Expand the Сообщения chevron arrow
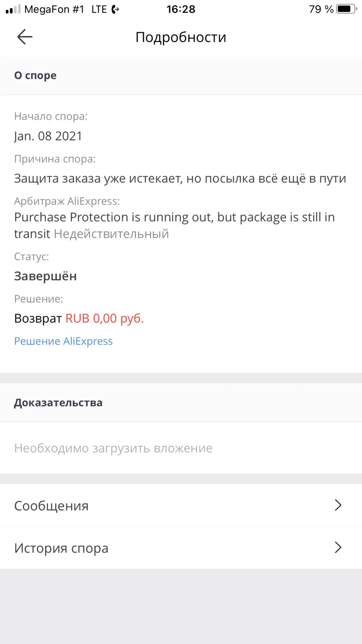 [338, 505]
